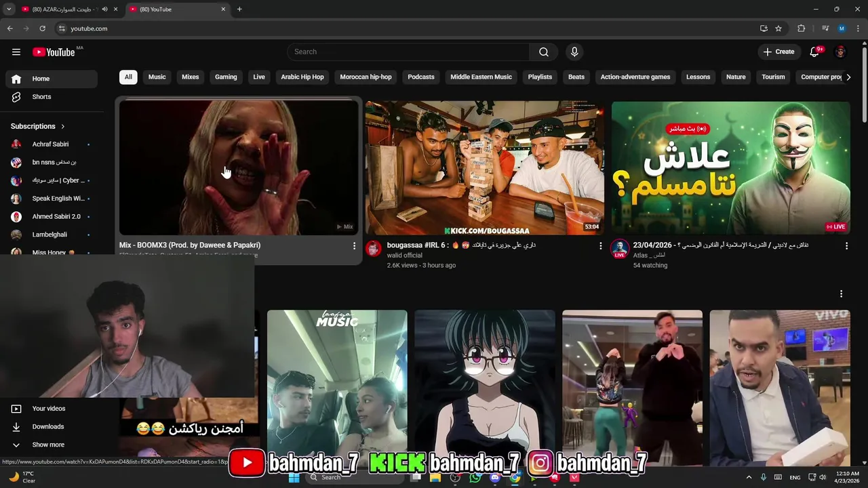Image resolution: width=868 pixels, height=488 pixels.
Task: Open options menu for Mix BOOMX3 video
Action: click(354, 246)
